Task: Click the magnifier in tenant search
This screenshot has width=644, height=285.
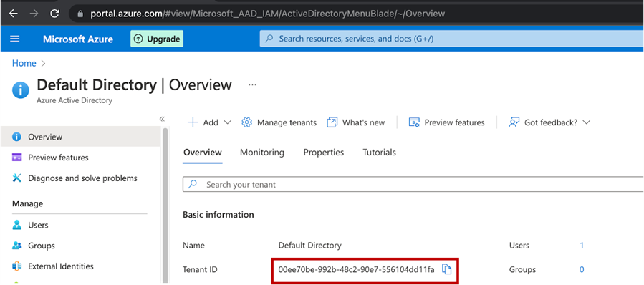Action: point(192,184)
